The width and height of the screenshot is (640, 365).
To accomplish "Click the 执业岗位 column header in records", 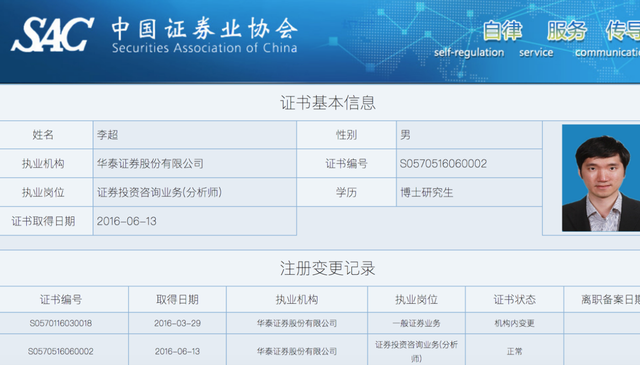I will 416,300.
